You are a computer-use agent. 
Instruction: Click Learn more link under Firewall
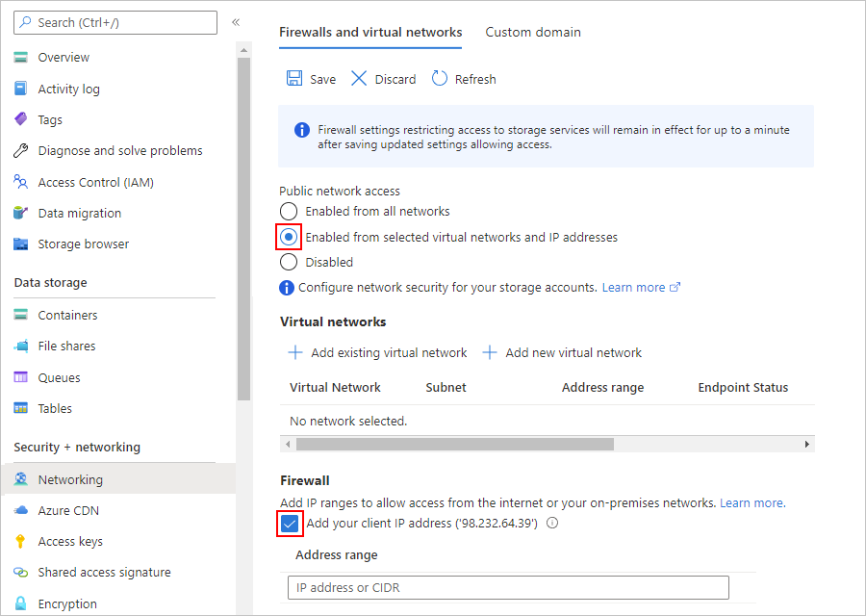click(x=751, y=502)
